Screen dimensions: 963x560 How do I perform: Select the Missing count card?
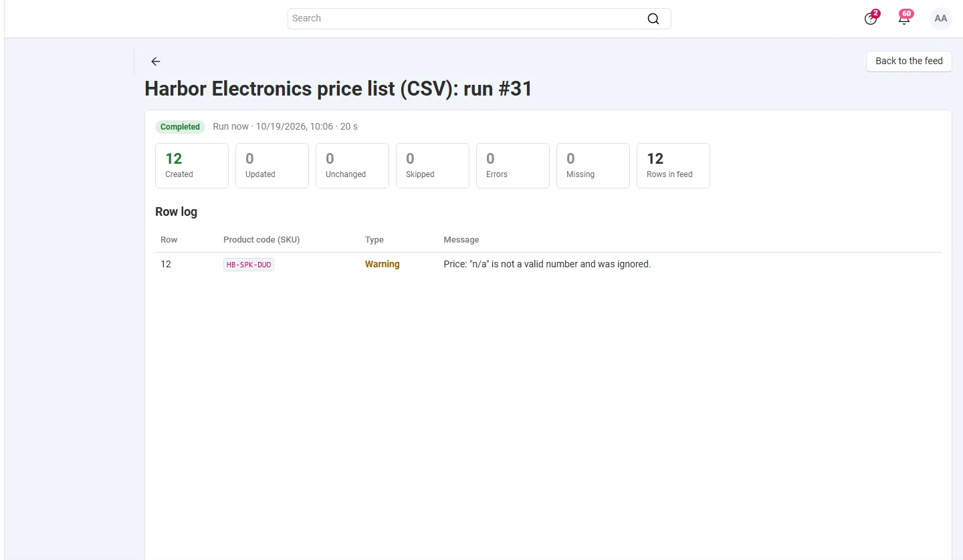[593, 166]
